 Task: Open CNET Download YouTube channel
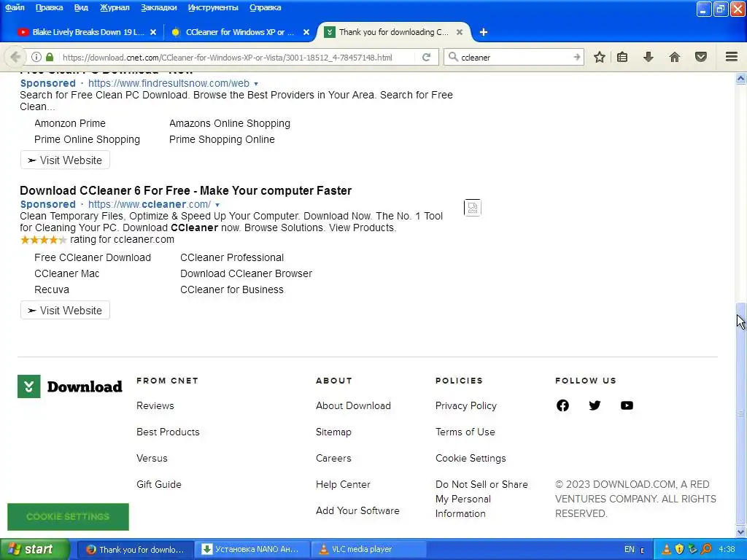click(x=627, y=405)
